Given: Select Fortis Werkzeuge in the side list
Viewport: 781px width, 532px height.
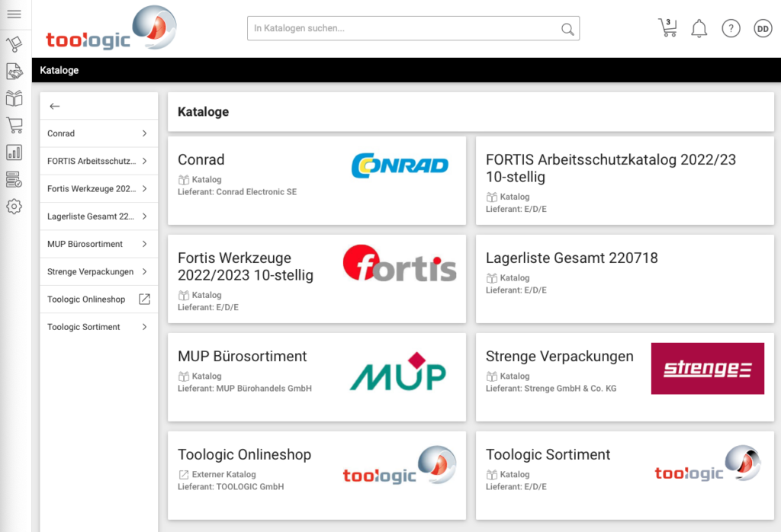Looking at the screenshot, I should coord(98,188).
